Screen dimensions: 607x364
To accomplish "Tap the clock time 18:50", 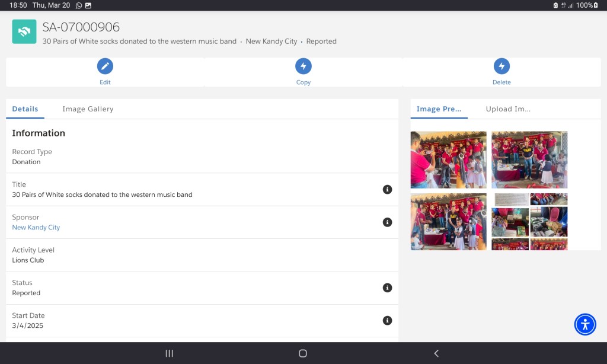I will pos(18,5).
